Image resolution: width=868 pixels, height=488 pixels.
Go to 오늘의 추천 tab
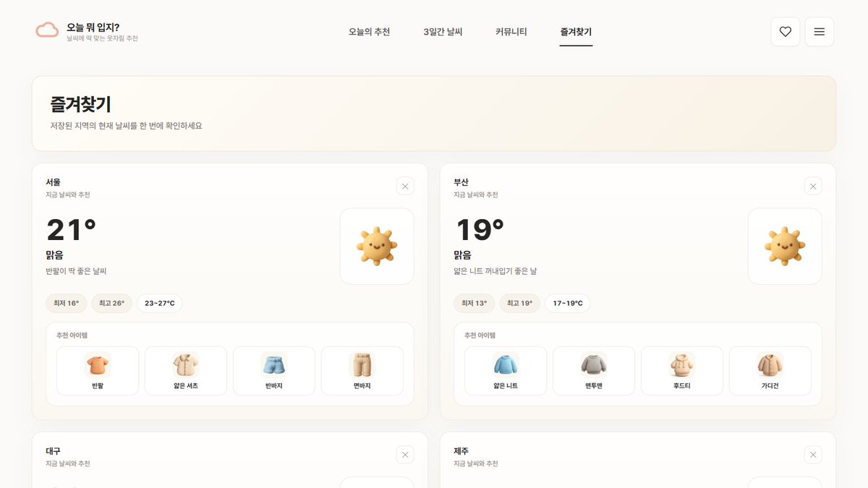pos(369,32)
